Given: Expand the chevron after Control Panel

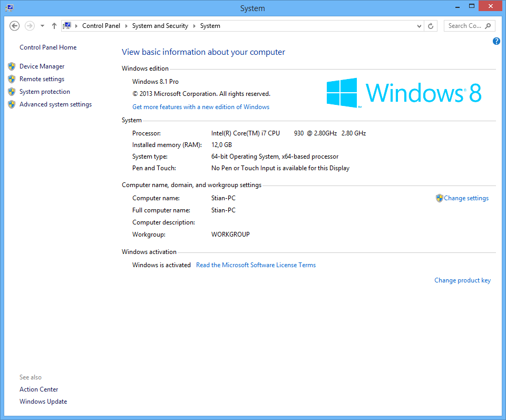Looking at the screenshot, I should (126, 26).
